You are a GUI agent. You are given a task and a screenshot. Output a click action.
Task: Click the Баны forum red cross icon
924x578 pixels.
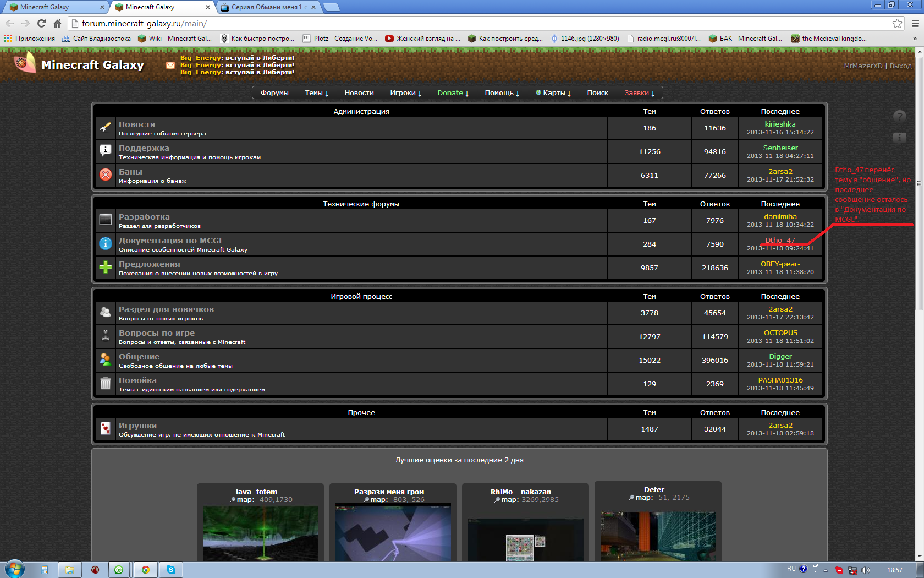coord(106,175)
